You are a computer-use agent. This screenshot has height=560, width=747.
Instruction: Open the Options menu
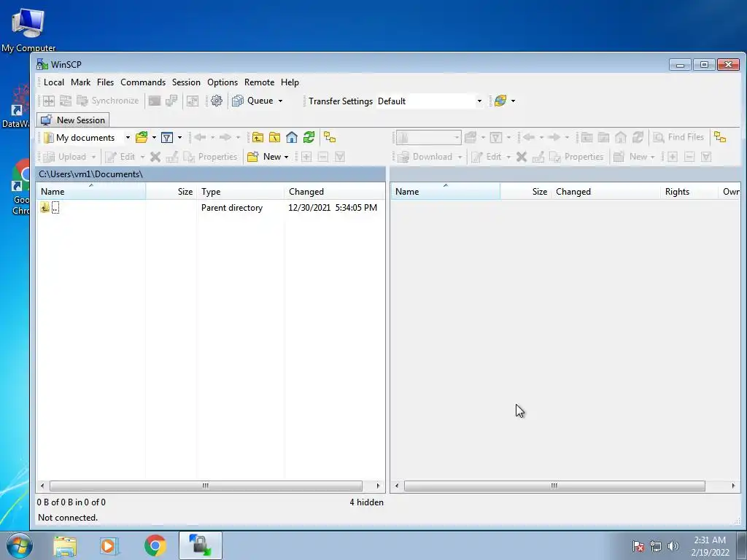click(222, 82)
